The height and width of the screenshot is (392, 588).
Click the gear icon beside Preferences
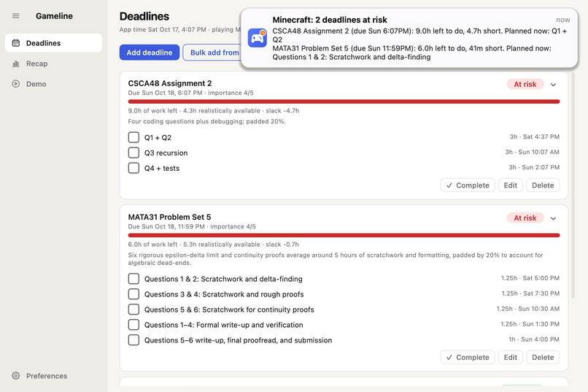coord(16,376)
